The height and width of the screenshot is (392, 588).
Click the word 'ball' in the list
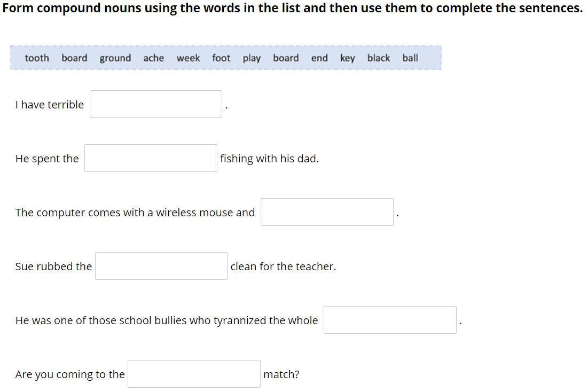pos(410,58)
